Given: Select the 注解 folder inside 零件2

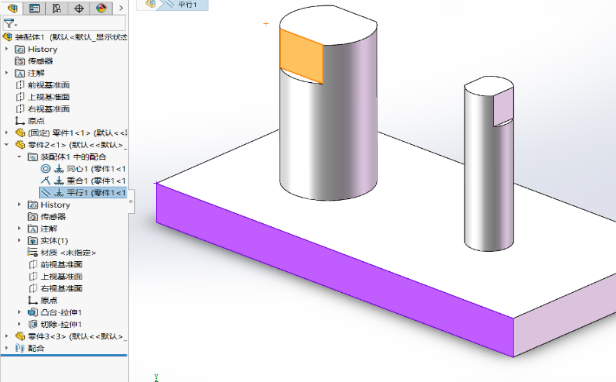Looking at the screenshot, I should pos(42,229).
